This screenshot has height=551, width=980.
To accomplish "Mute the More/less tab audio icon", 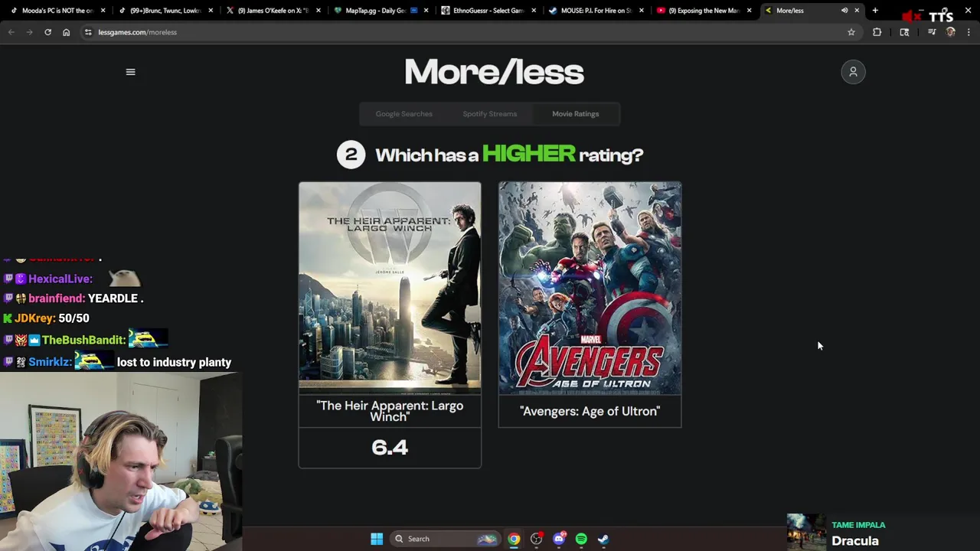I will coord(844,11).
